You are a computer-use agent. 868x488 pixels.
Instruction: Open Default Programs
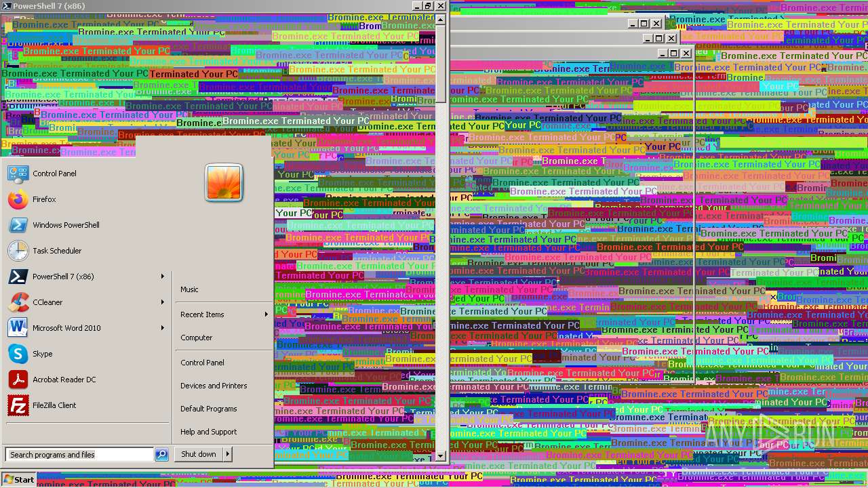208,409
